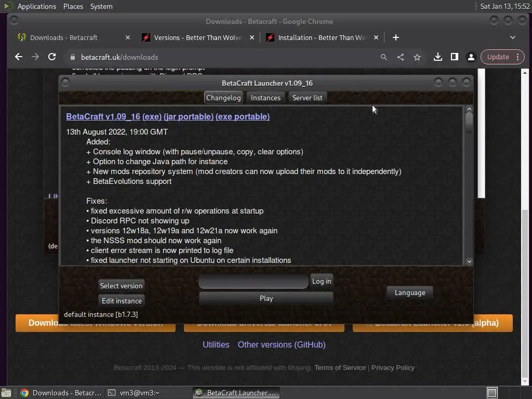The image size is (532, 399).
Task: Open the (exe portable) link
Action: (x=243, y=117)
